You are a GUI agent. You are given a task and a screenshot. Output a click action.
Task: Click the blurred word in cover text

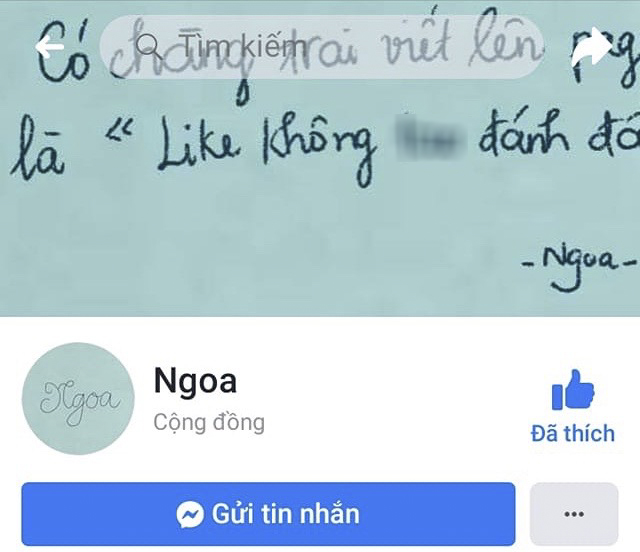coord(429,137)
